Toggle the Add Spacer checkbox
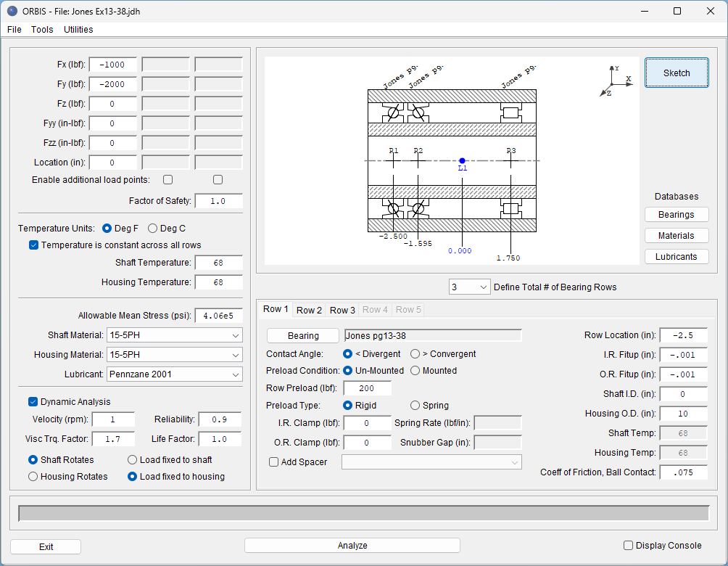Screen dimensions: 728x566 273,462
